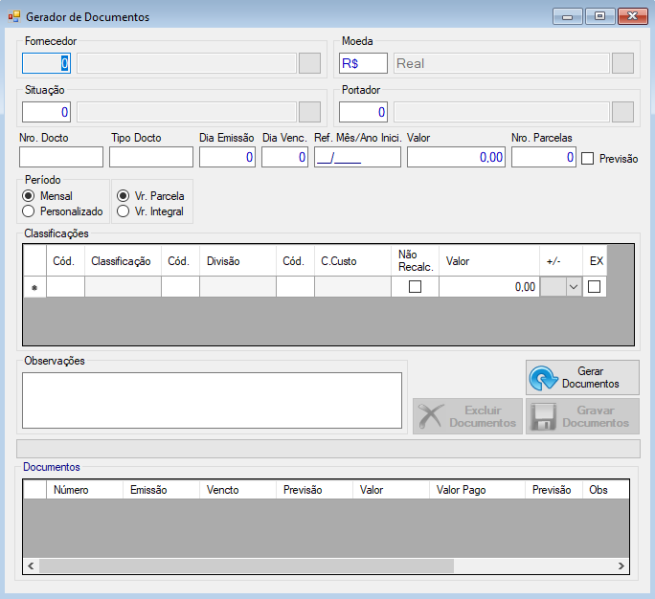Click the Gerar Documentos button
The width and height of the screenshot is (655, 599).
coord(582,378)
